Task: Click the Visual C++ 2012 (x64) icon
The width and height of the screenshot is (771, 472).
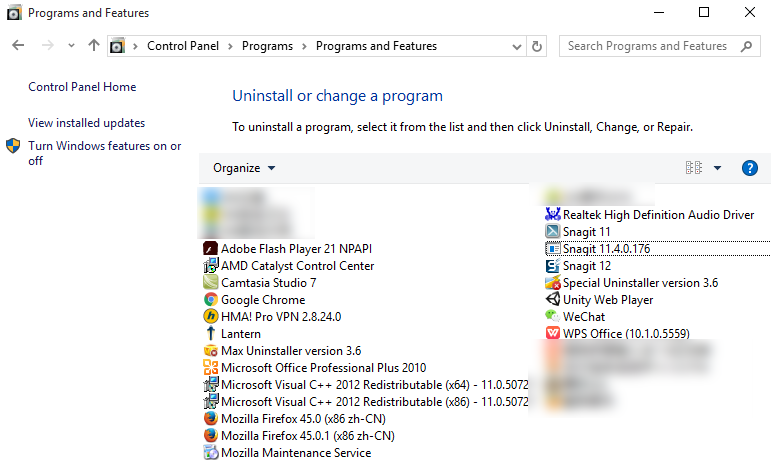Action: [210, 384]
